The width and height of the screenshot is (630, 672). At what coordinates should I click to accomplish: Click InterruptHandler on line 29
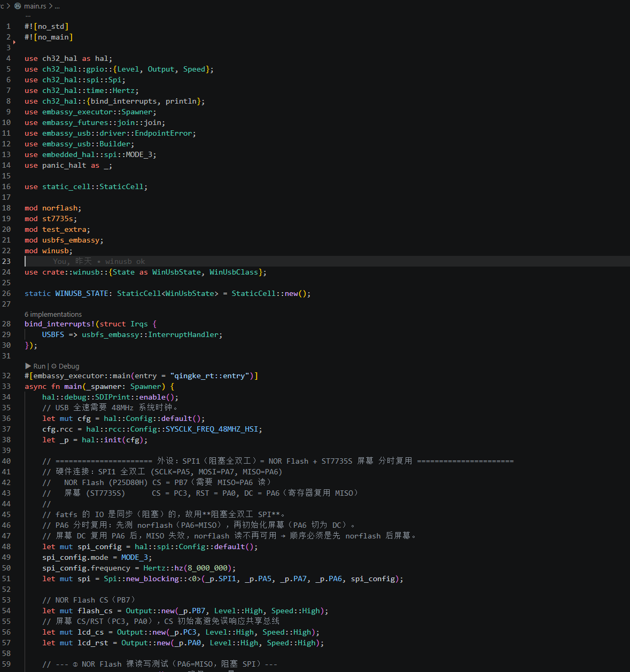coord(183,334)
